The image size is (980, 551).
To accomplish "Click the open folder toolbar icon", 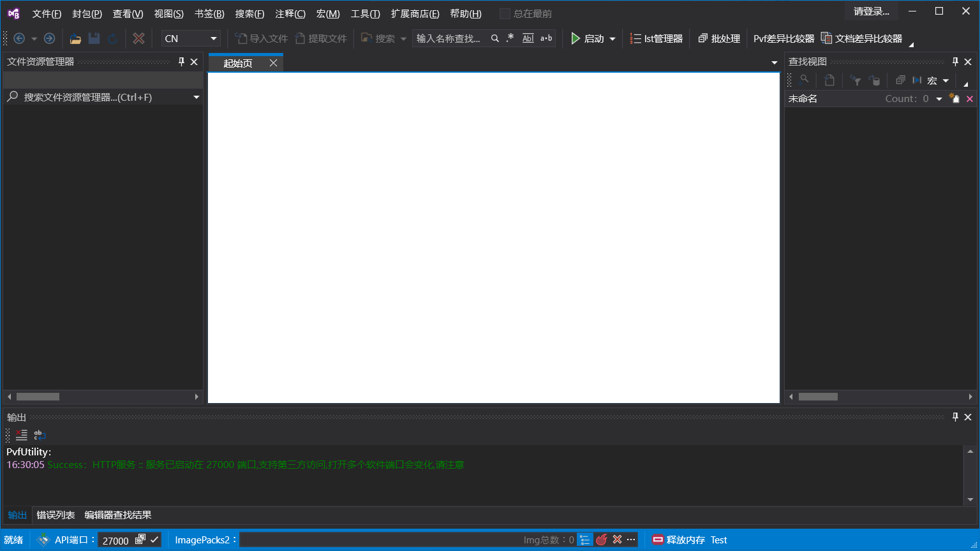I will (x=75, y=38).
